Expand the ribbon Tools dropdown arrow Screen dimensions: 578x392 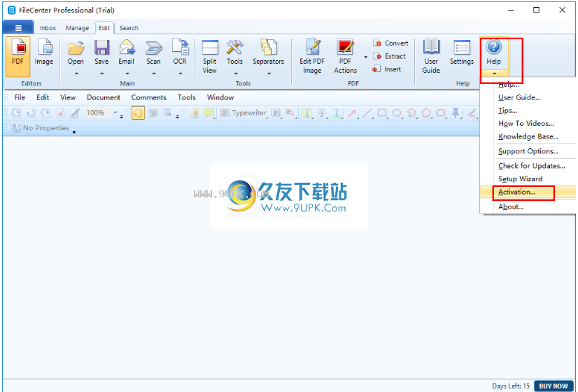(x=235, y=73)
